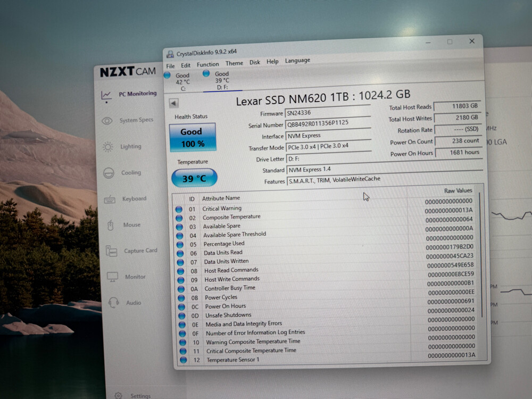Open the Mouse icon in NZXT CAM
The image size is (532, 399).
111,225
